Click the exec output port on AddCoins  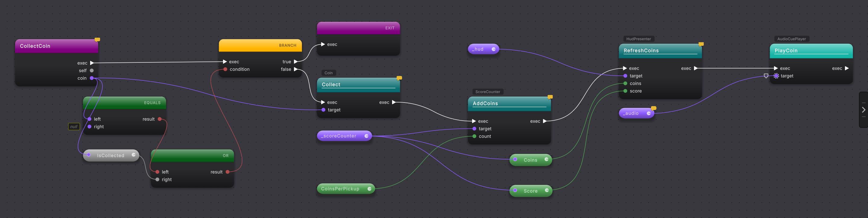(x=545, y=121)
